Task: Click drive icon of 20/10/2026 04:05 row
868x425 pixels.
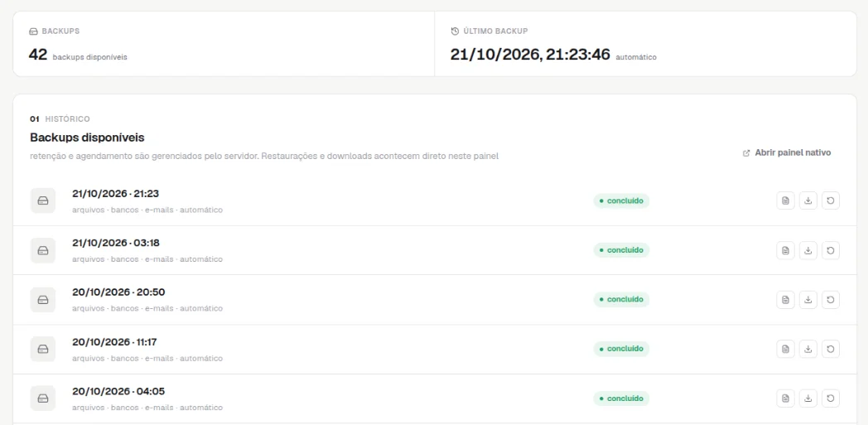Action: coord(42,398)
